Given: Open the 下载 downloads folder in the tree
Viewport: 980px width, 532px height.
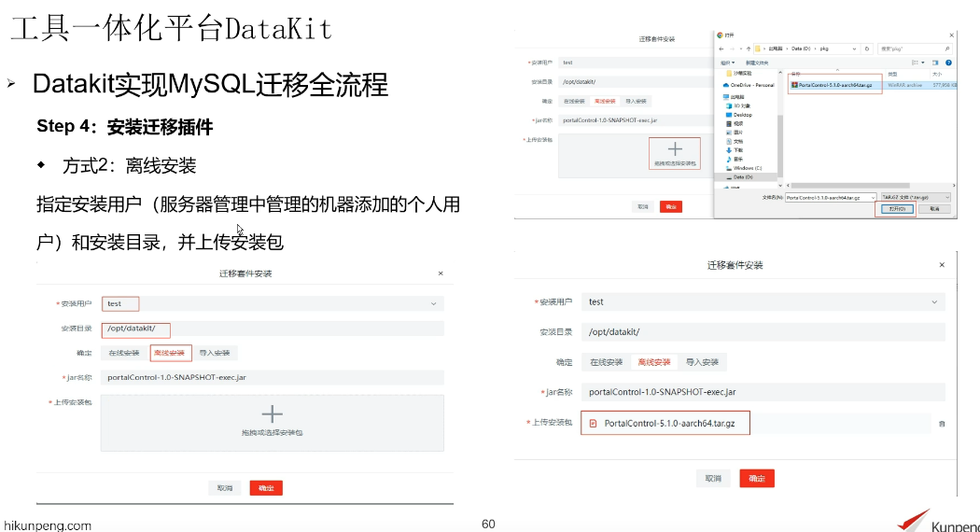Looking at the screenshot, I should point(735,150).
